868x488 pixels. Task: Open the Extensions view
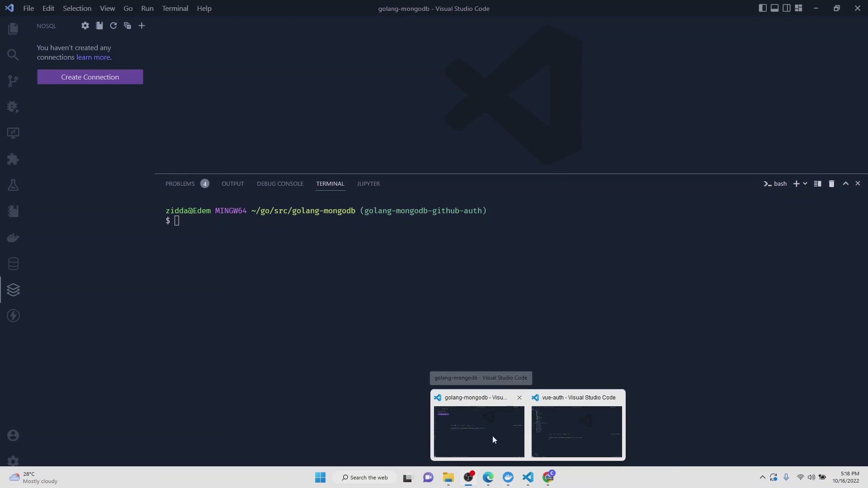tap(13, 159)
